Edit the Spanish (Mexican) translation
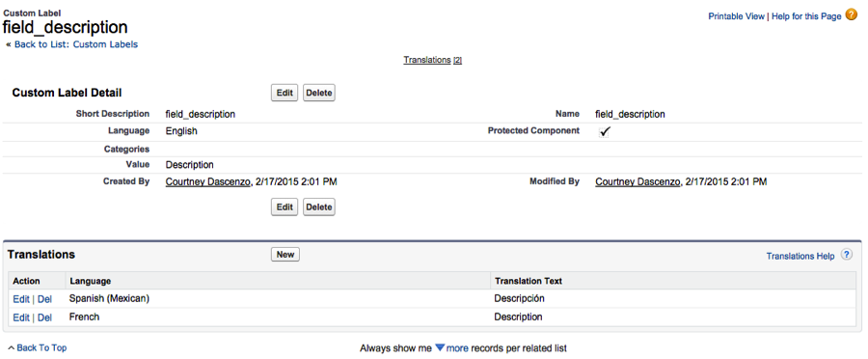 coord(21,299)
